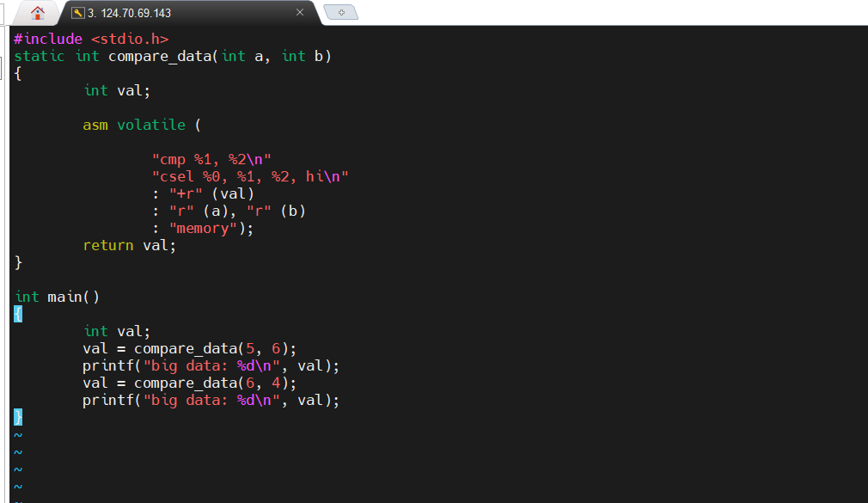This screenshot has width=868, height=503.
Task: Click the 'return val;' statement
Action: [x=130, y=245]
